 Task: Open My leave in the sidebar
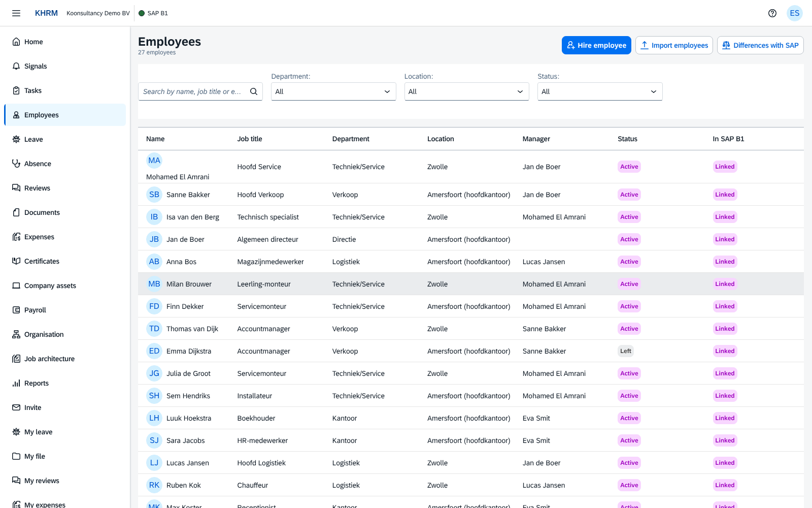(x=65, y=432)
